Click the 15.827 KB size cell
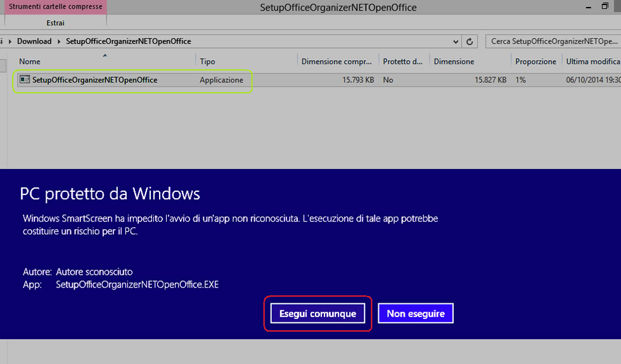Image resolution: width=621 pixels, height=364 pixels. tap(490, 80)
